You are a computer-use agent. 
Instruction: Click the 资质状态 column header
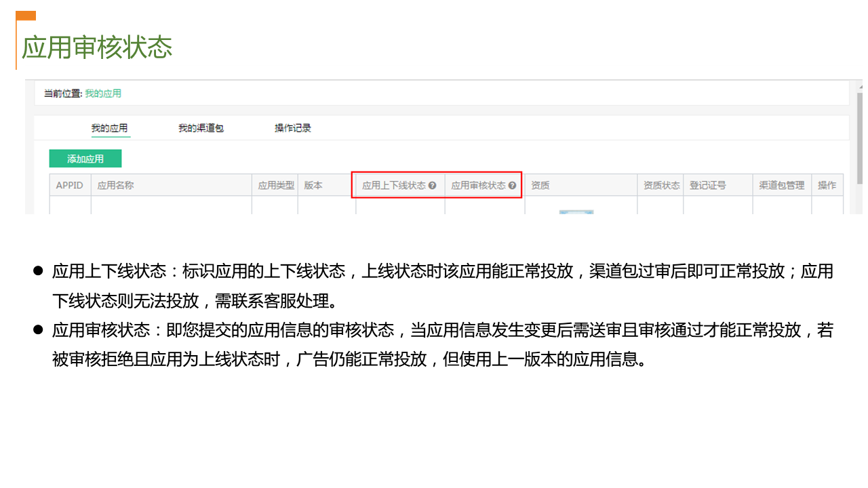point(660,185)
